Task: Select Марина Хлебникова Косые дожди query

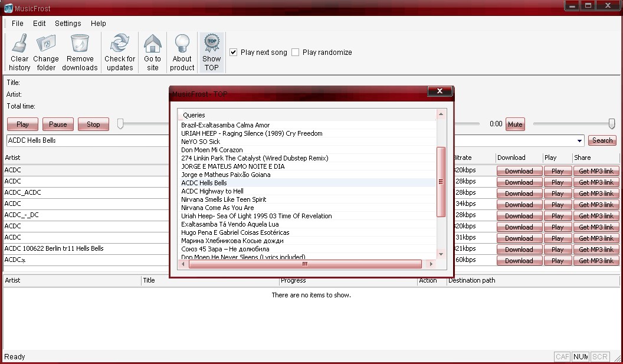Action: [232, 241]
